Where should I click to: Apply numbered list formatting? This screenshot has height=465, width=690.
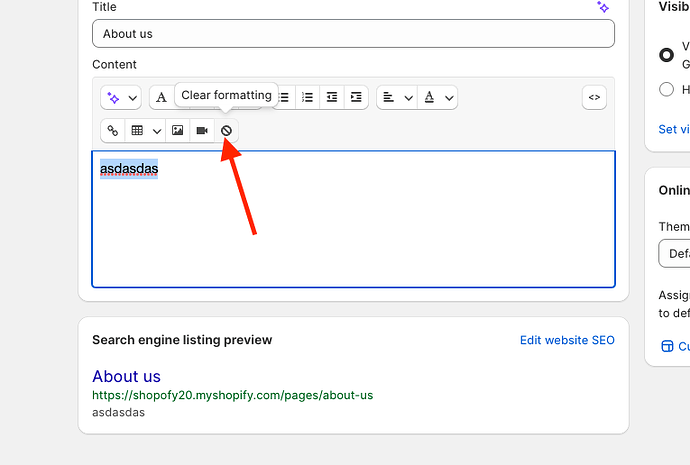307,97
